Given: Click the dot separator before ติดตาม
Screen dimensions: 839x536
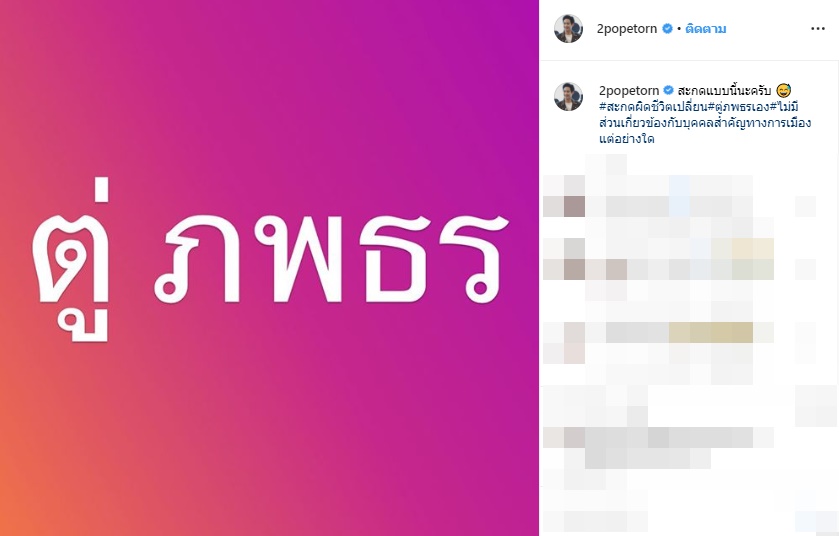Looking at the screenshot, I should pyautogui.click(x=679, y=29).
